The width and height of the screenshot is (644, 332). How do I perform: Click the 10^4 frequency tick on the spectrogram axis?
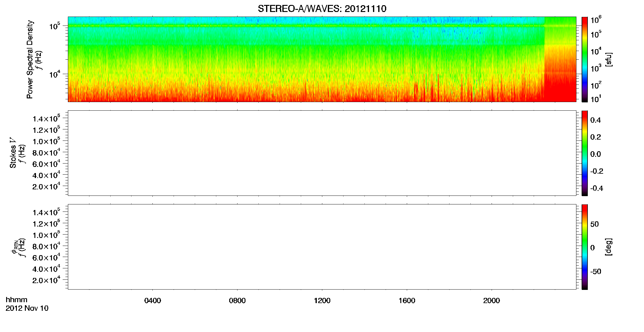(55, 74)
